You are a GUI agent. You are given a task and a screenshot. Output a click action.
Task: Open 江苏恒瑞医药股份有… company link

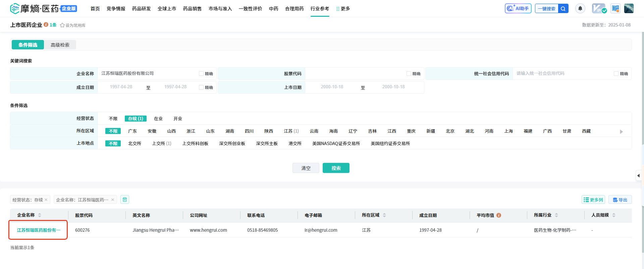coord(39,230)
